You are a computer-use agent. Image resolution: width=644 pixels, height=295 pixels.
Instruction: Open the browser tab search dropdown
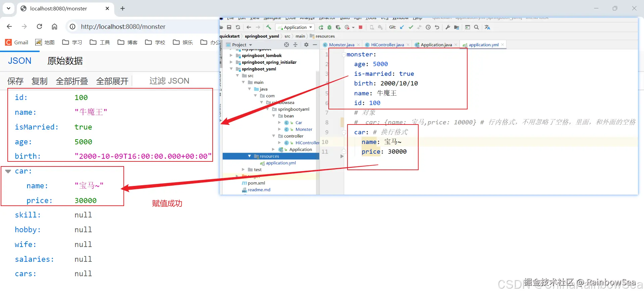coord(8,8)
